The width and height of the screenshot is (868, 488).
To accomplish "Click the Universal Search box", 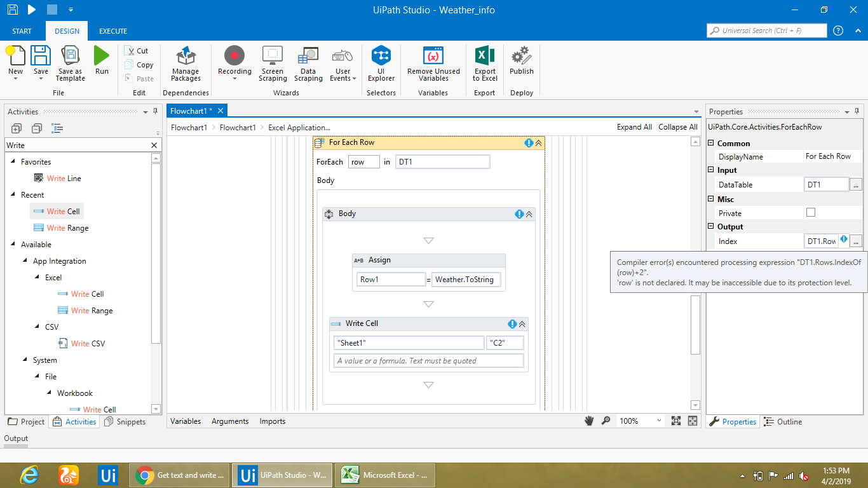I will [x=767, y=30].
